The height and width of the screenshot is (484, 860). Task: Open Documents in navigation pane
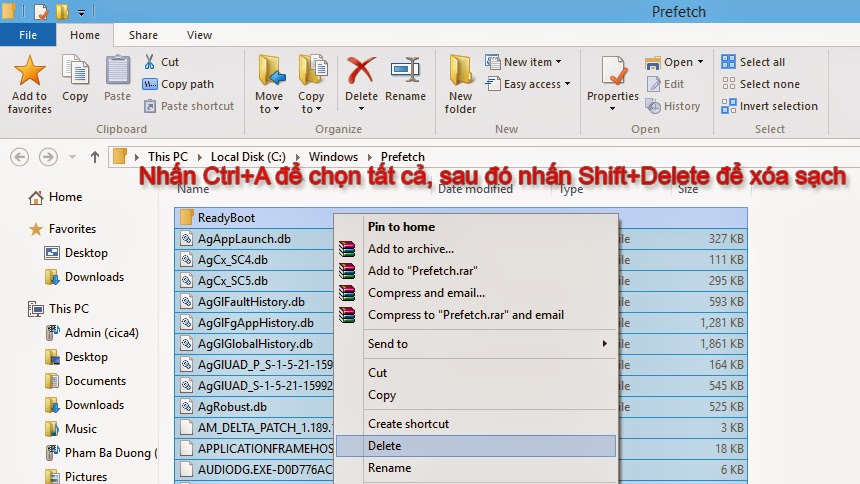[86, 381]
